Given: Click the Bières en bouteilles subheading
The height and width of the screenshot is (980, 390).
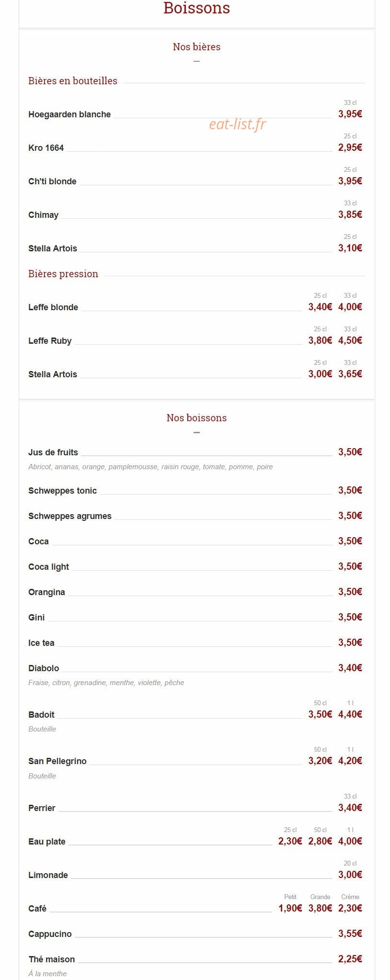Looking at the screenshot, I should coord(73,81).
